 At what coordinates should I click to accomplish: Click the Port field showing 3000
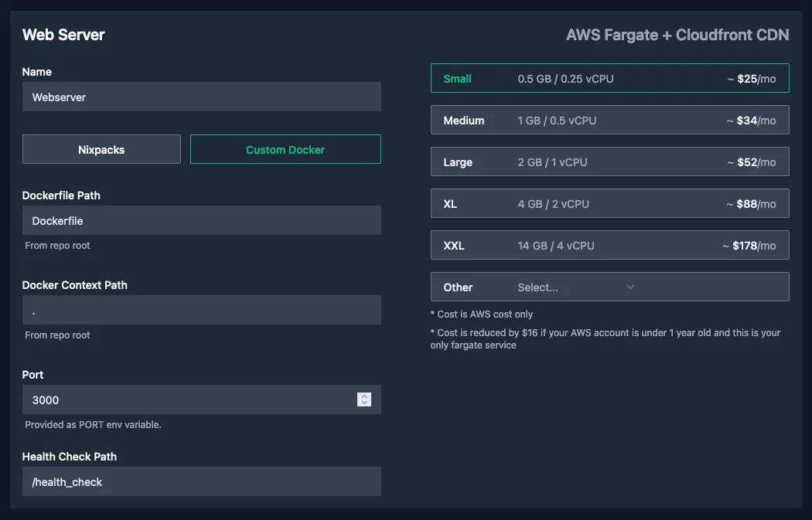click(186, 399)
